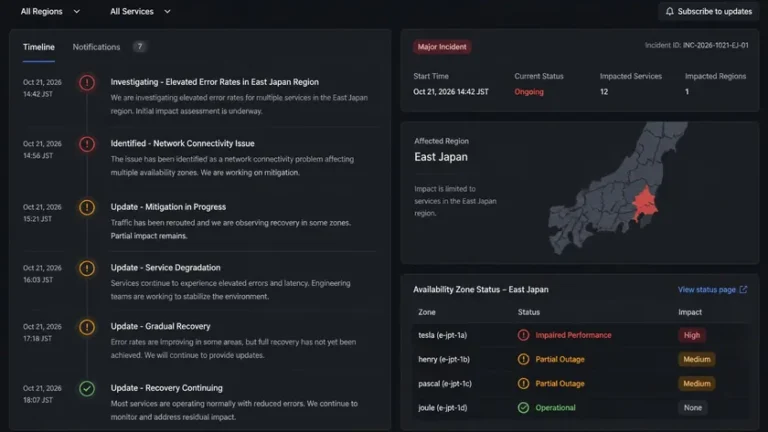
Task: Switch to the Notifications tab
Action: [96, 47]
